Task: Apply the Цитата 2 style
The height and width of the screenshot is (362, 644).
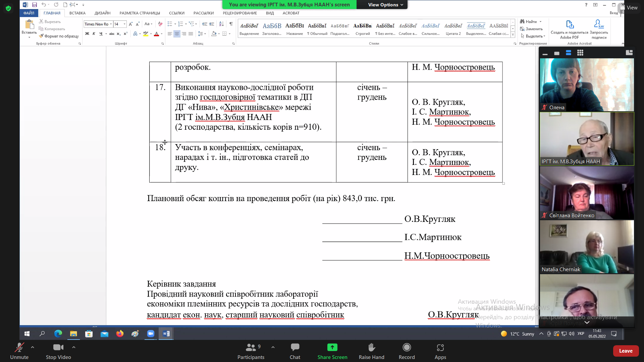Action: point(453,29)
